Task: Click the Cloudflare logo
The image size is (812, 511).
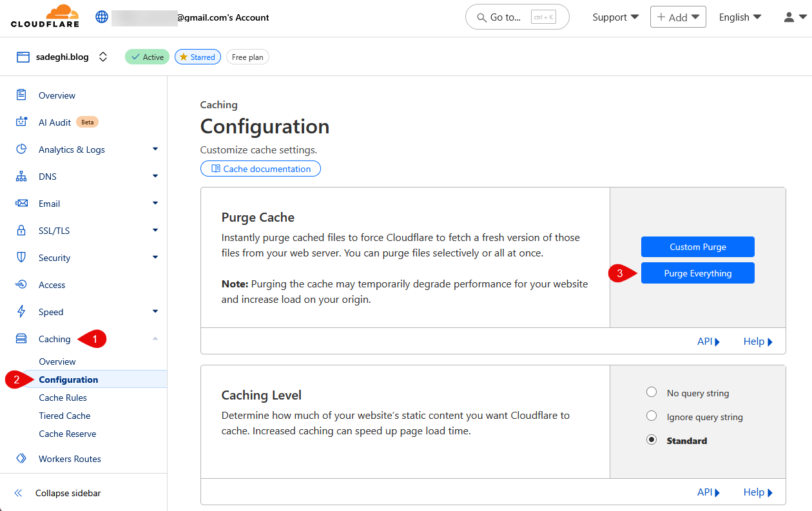Action: (x=45, y=16)
